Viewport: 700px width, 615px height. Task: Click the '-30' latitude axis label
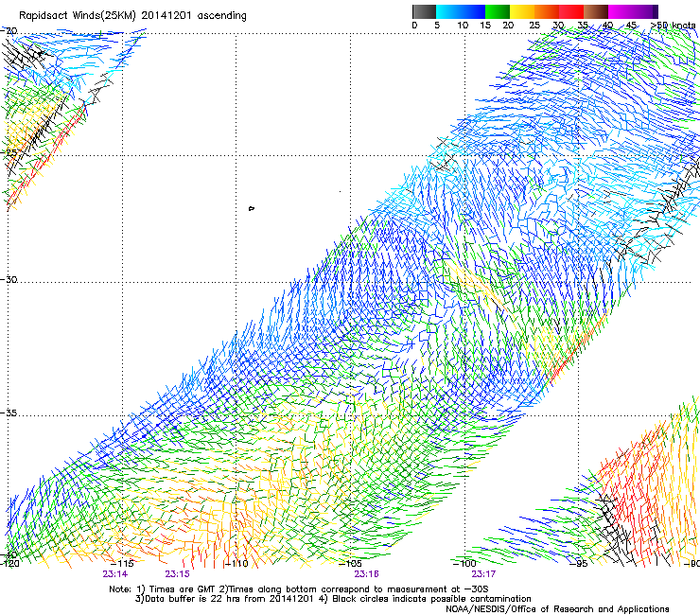click(9, 279)
